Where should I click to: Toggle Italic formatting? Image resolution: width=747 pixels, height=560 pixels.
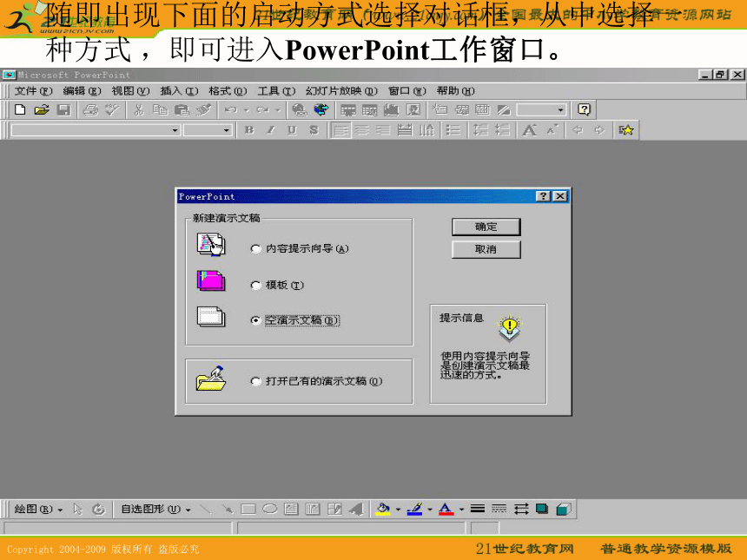click(271, 130)
